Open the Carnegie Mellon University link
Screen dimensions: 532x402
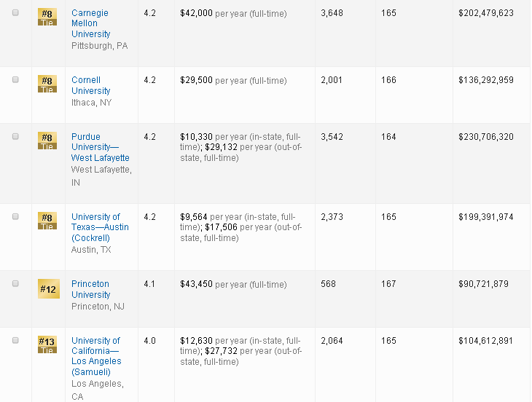tap(91, 23)
